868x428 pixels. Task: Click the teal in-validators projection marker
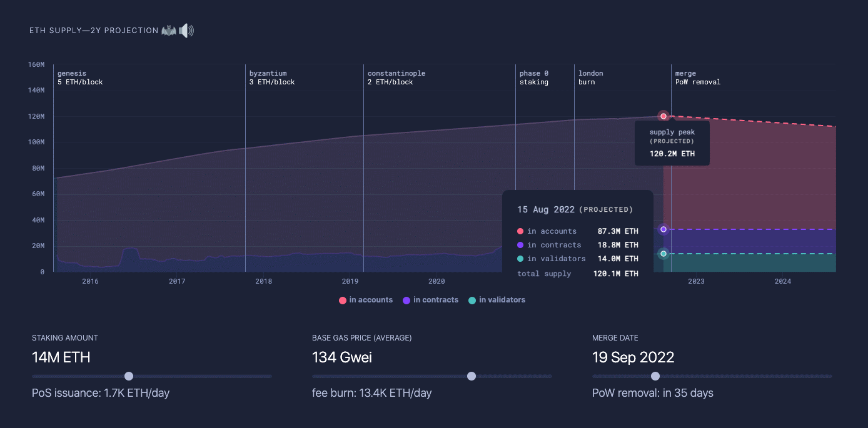(x=663, y=254)
